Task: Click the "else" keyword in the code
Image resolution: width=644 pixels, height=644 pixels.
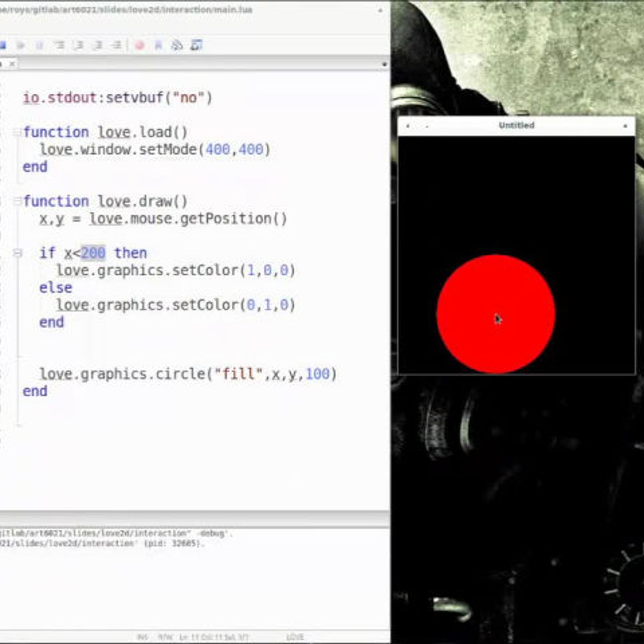Action: coord(56,288)
